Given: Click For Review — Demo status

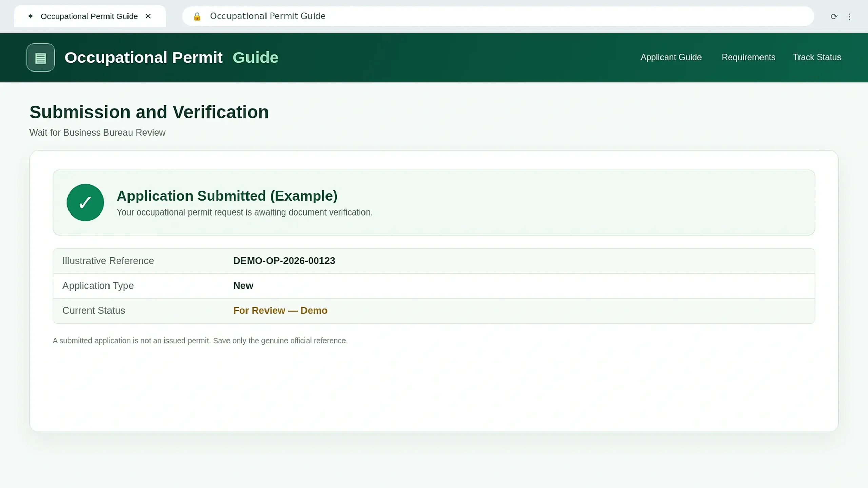Looking at the screenshot, I should coord(280,311).
